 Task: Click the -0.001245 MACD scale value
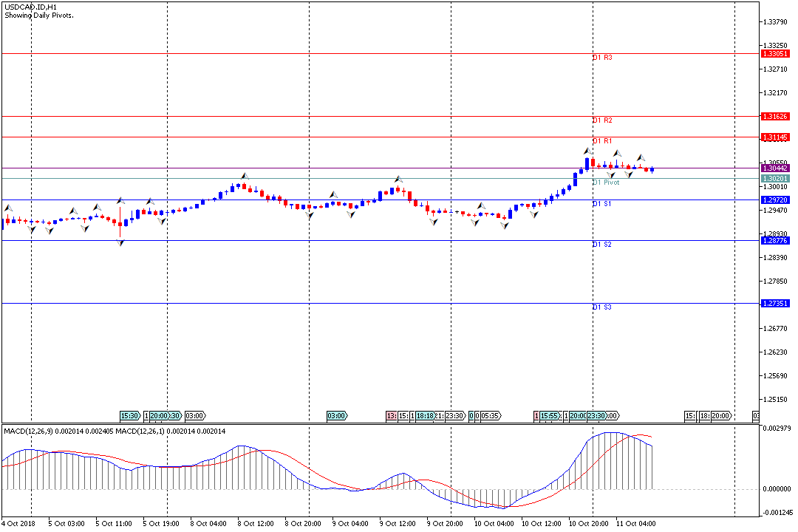click(776, 513)
